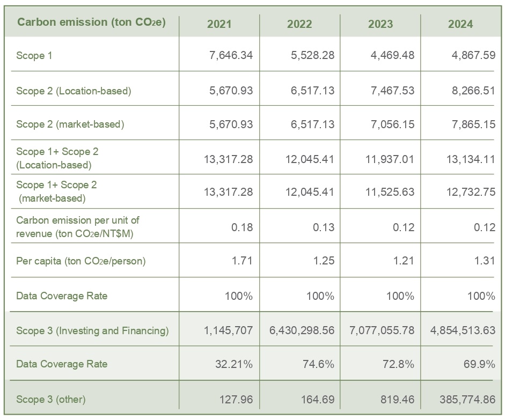Image resolution: width=505 pixels, height=420 pixels.
Task: Select the 7,077,055.78 Scope 3 value
Action: pos(382,330)
